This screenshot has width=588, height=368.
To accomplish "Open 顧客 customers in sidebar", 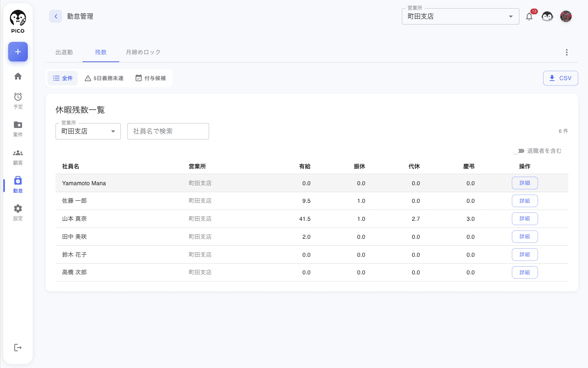I will 18,157.
